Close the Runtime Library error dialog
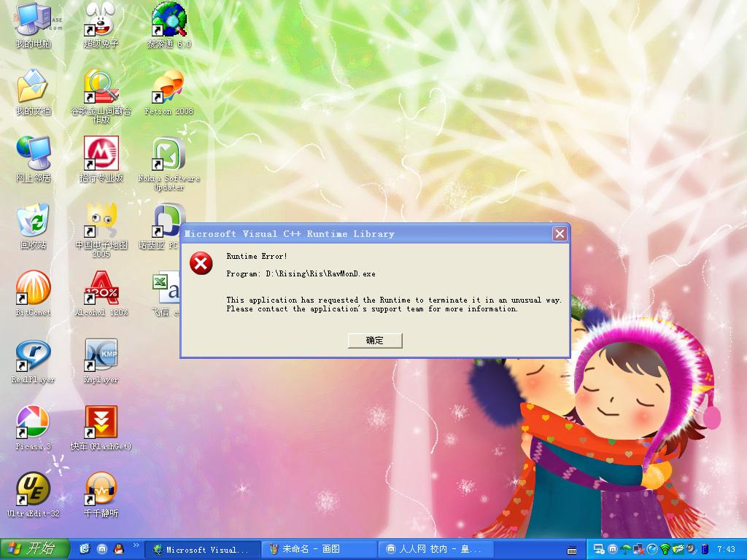 (560, 234)
